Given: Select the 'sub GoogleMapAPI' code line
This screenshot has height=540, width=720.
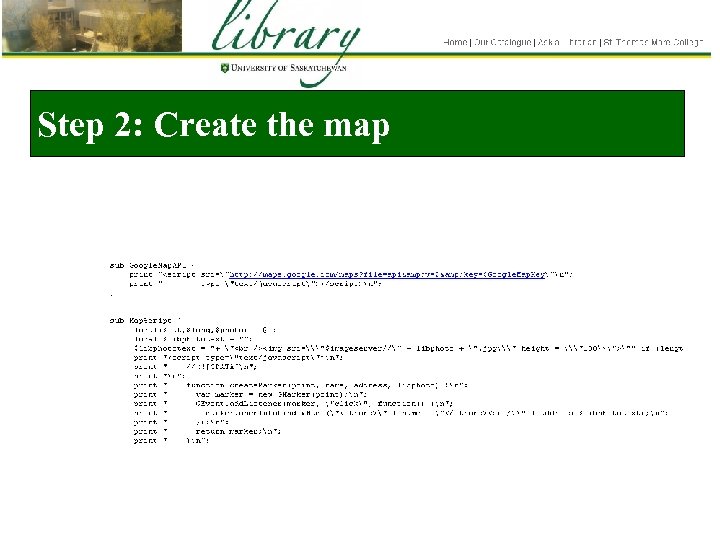Looking at the screenshot, I should click(152, 265).
